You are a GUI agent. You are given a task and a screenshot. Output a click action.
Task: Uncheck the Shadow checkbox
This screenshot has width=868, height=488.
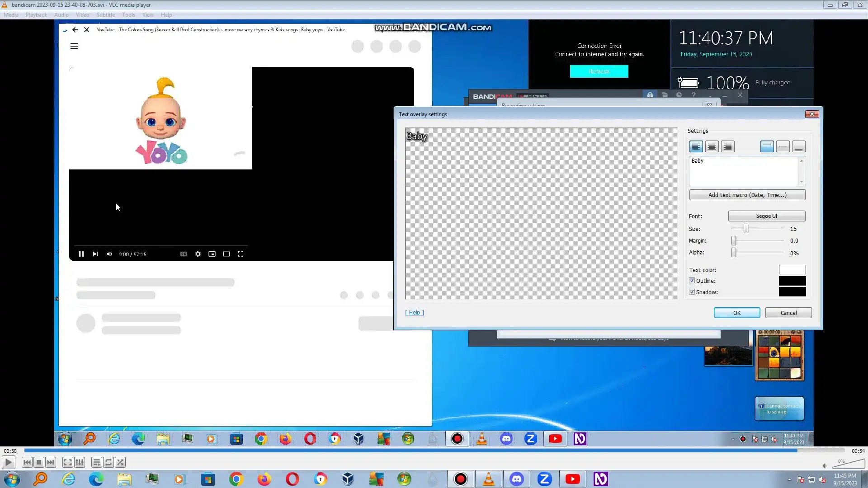point(692,292)
